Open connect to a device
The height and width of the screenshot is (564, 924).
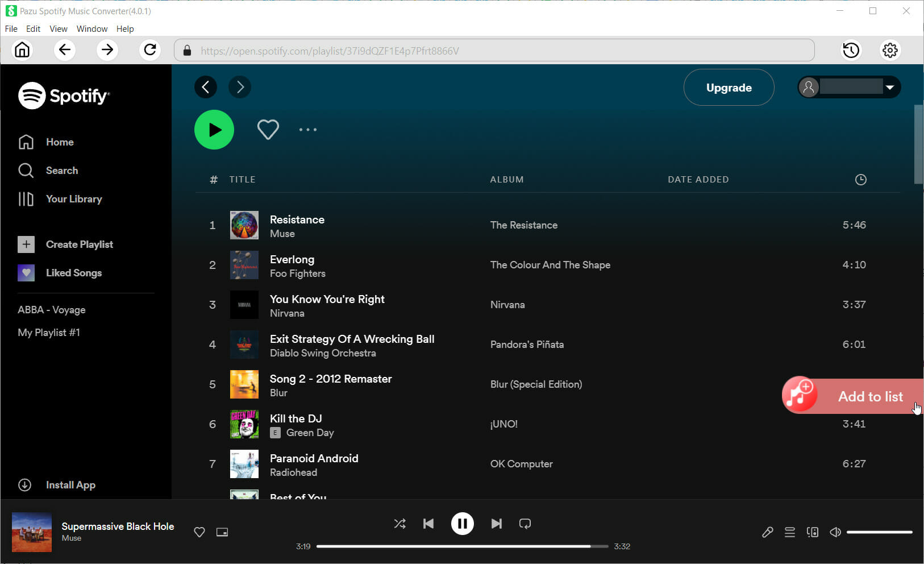(x=813, y=532)
